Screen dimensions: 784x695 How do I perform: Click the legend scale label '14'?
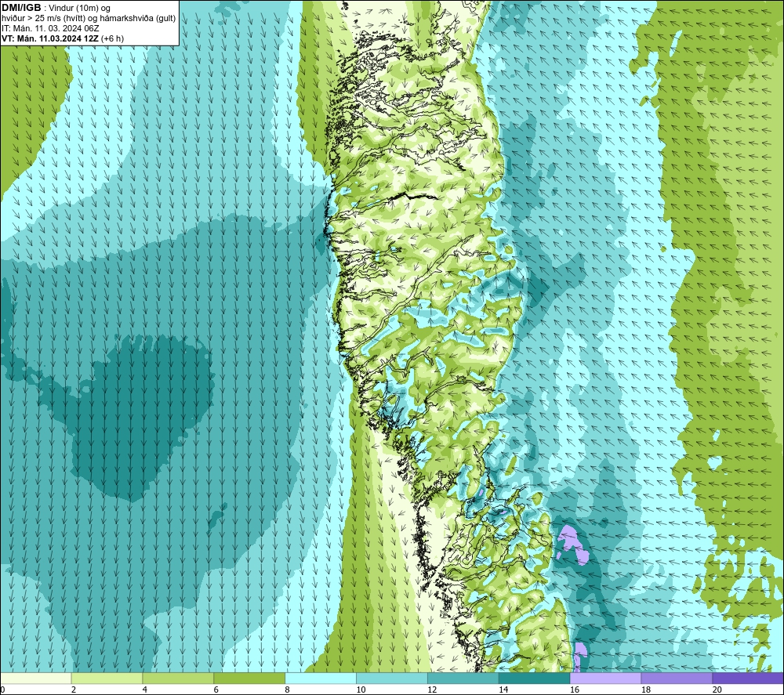coord(503,690)
